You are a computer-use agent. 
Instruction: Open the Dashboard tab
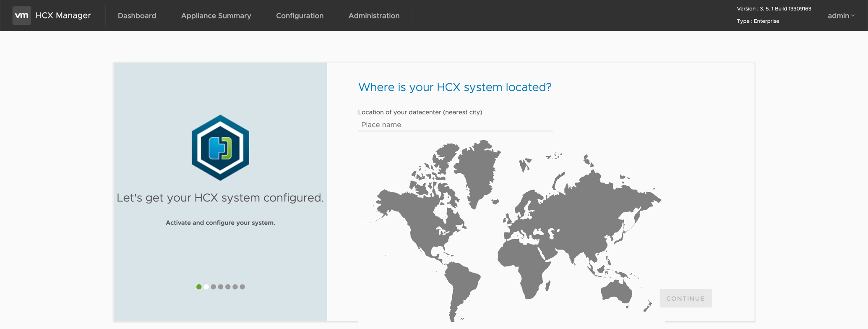(x=137, y=16)
